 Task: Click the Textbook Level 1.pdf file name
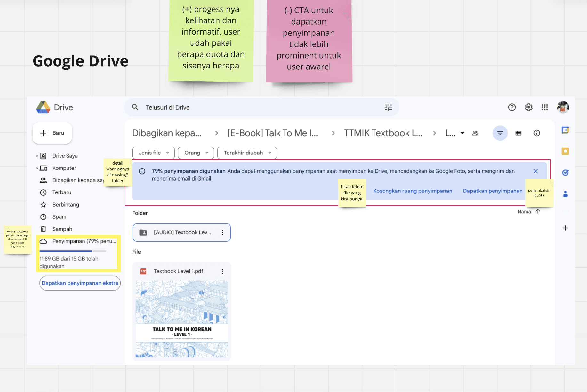[179, 271]
